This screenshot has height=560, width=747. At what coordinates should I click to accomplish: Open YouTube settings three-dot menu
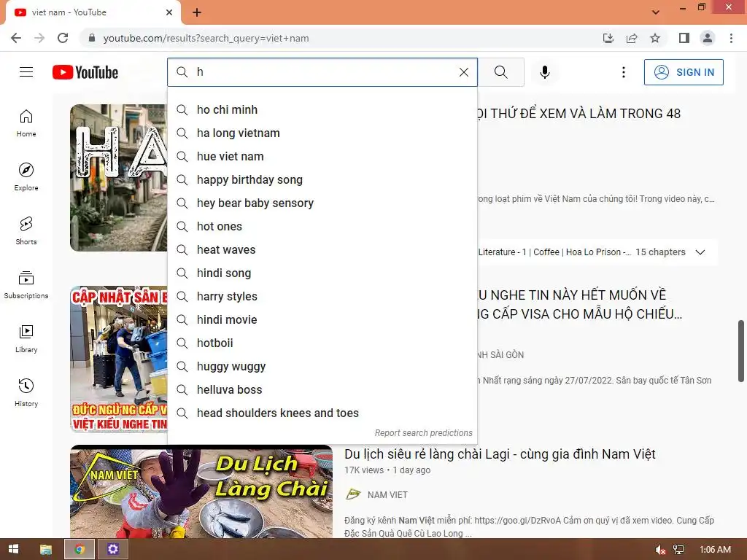[623, 72]
